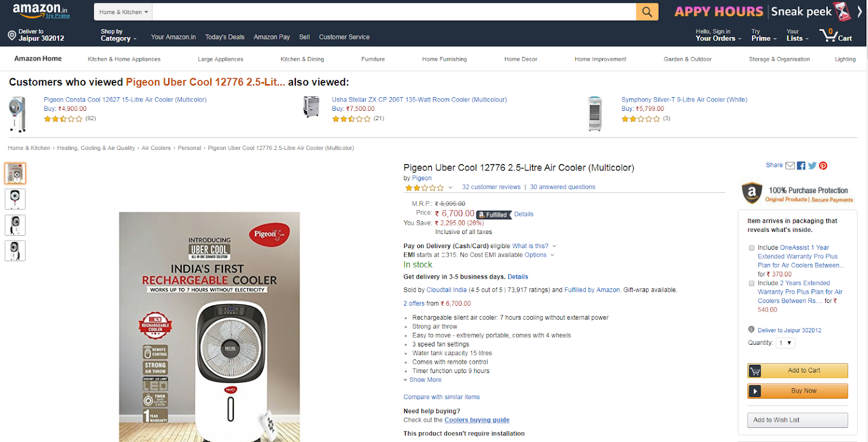Image resolution: width=868 pixels, height=442 pixels.
Task: Share product via email envelope icon
Action: pos(790,166)
